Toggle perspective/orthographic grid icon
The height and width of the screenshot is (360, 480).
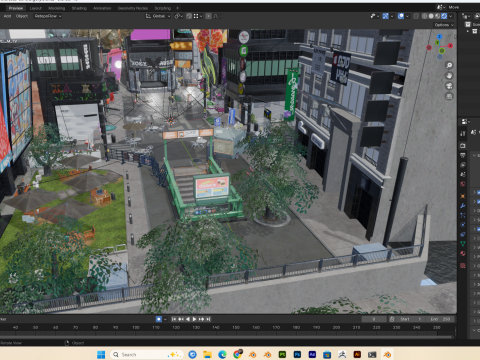coord(449,96)
